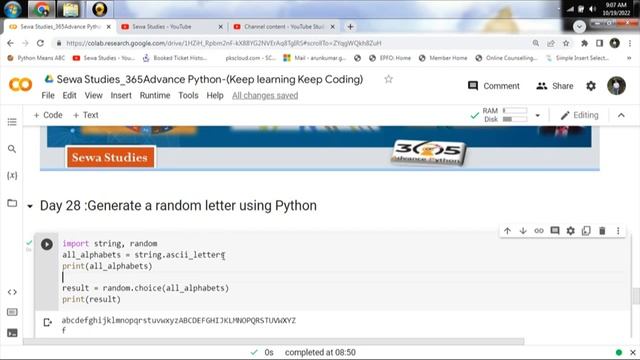Mirror the cell in a tab
The height and width of the screenshot is (360, 640).
click(586, 231)
